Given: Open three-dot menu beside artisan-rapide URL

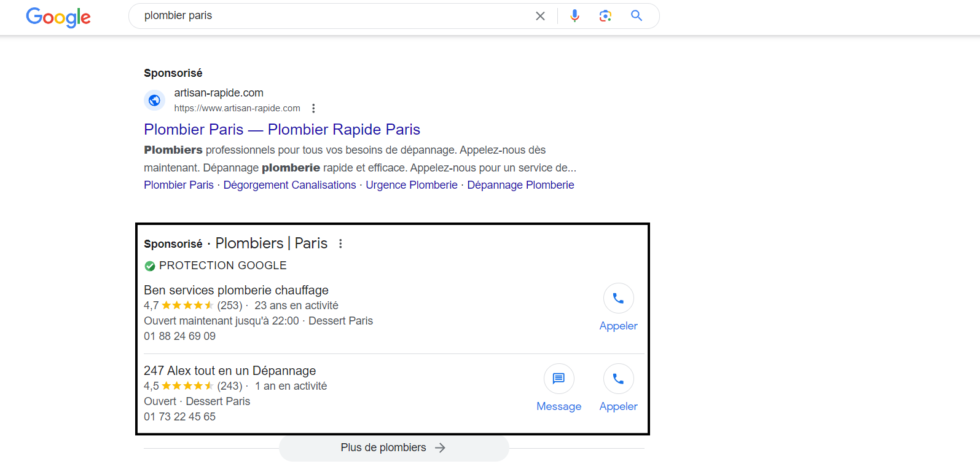Looking at the screenshot, I should (x=313, y=108).
